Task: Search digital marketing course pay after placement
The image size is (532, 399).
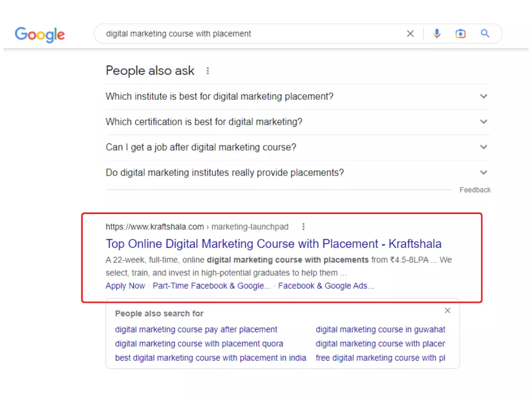Action: click(196, 329)
